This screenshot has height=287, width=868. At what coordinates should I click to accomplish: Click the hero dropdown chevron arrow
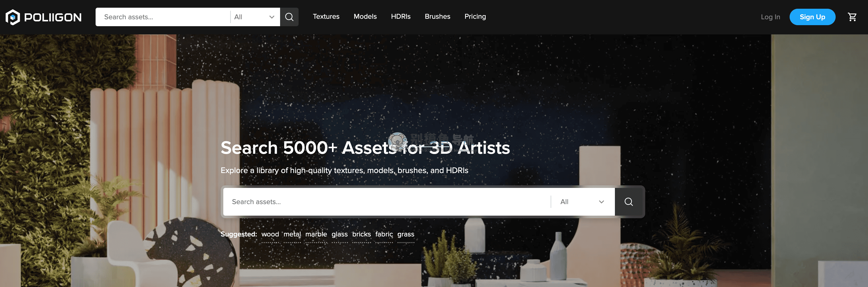(602, 202)
